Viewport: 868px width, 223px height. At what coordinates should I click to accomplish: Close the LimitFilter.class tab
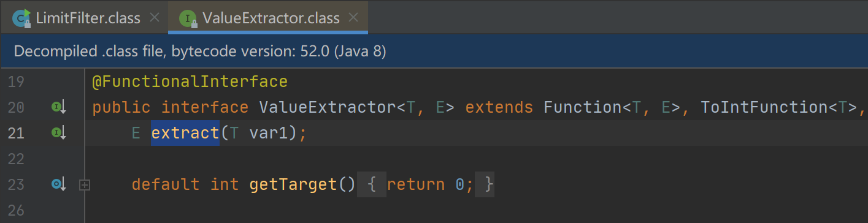[154, 18]
